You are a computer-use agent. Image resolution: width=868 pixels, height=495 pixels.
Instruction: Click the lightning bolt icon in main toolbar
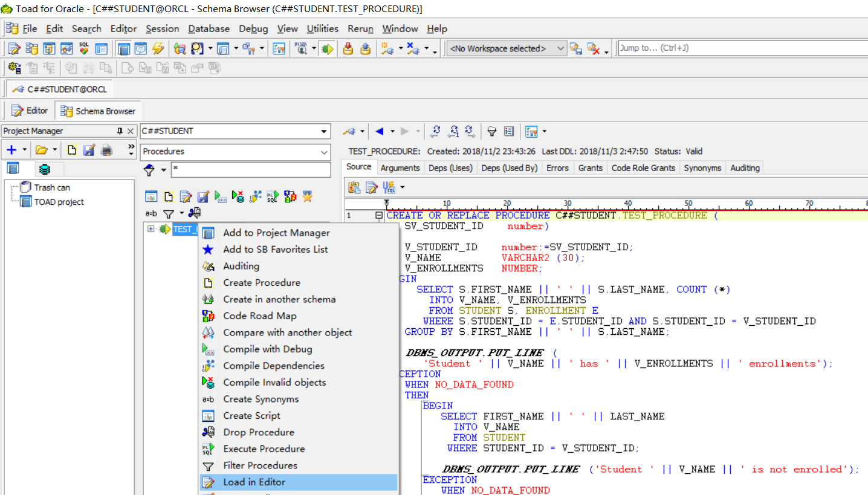[x=158, y=48]
